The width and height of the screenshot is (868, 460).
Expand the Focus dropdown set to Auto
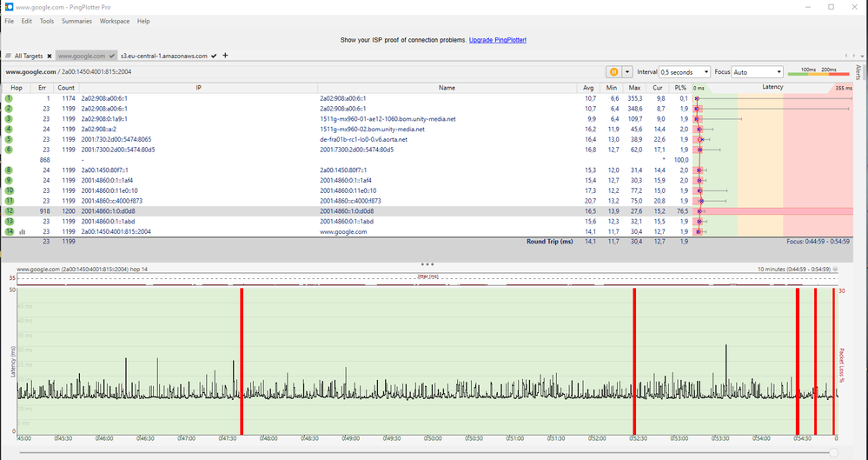(758, 72)
